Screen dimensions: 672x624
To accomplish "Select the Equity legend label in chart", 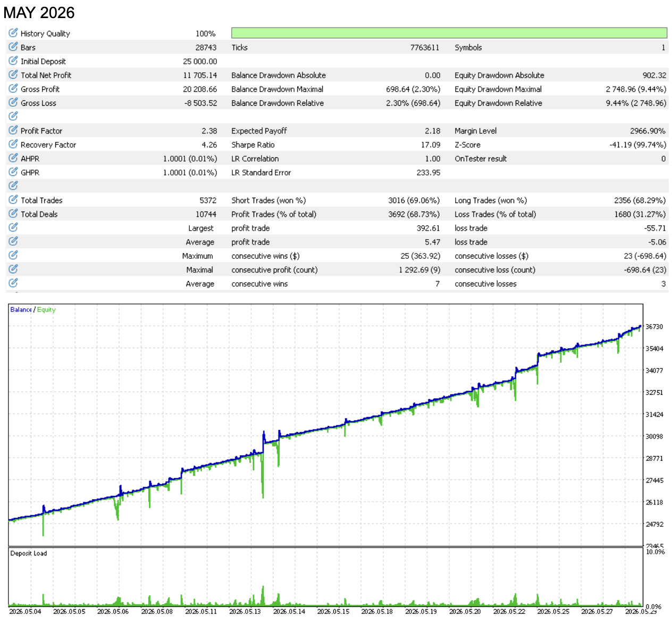I will 46,310.
